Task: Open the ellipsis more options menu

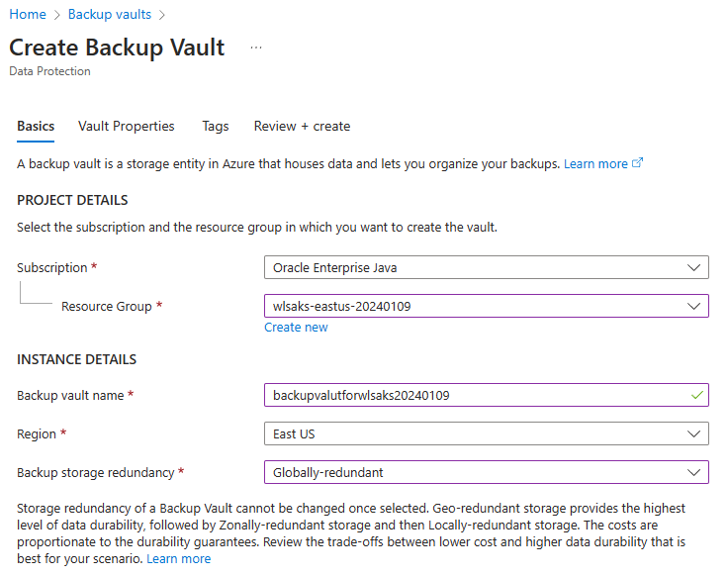Action: (256, 48)
